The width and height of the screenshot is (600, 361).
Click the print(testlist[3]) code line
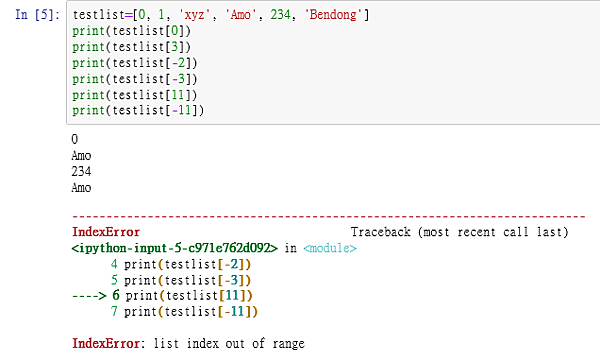coord(131,47)
